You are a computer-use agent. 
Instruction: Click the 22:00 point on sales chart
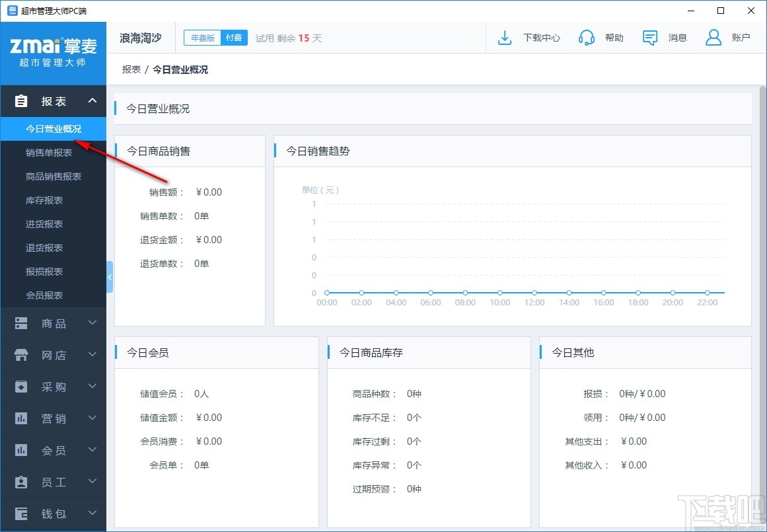[708, 293]
